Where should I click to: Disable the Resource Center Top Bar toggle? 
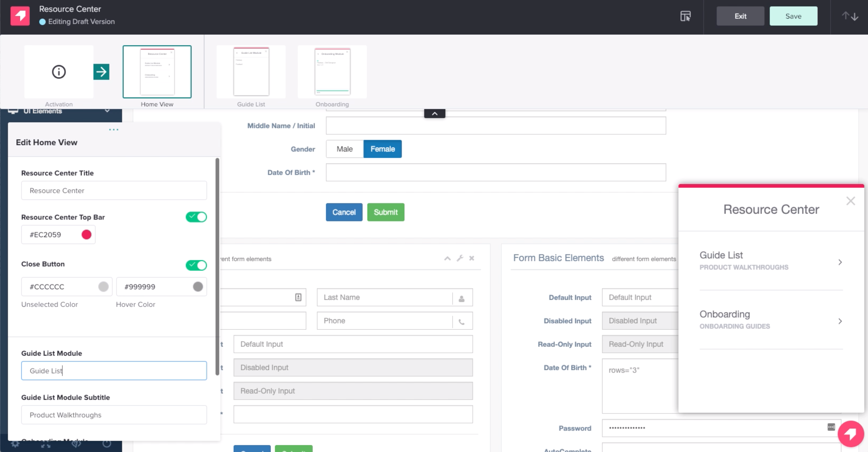pos(196,217)
